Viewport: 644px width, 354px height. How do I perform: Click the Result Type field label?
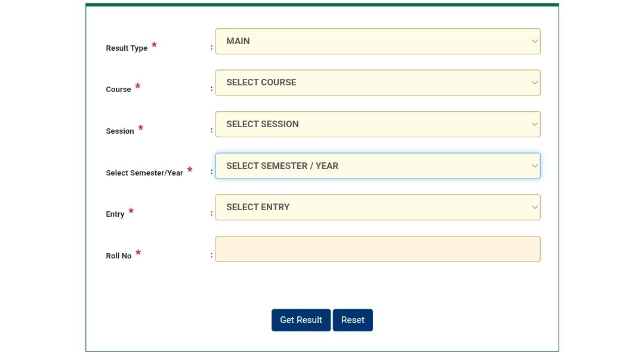coord(127,48)
